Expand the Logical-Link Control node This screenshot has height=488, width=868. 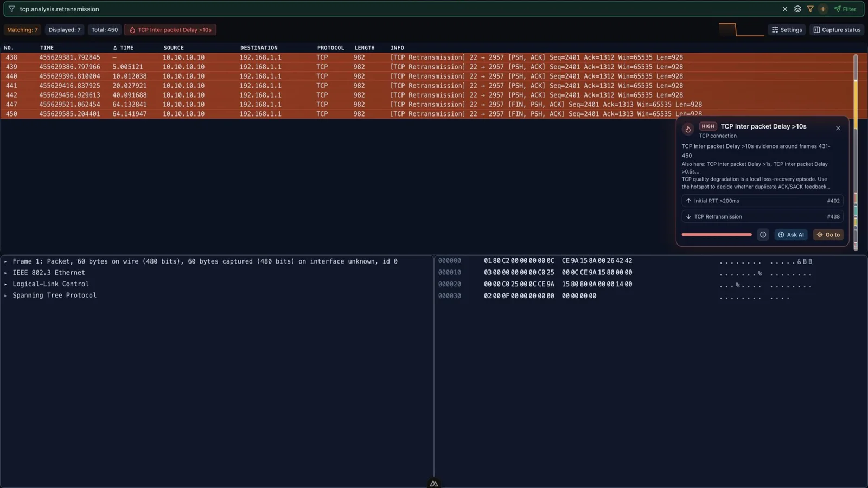6,284
